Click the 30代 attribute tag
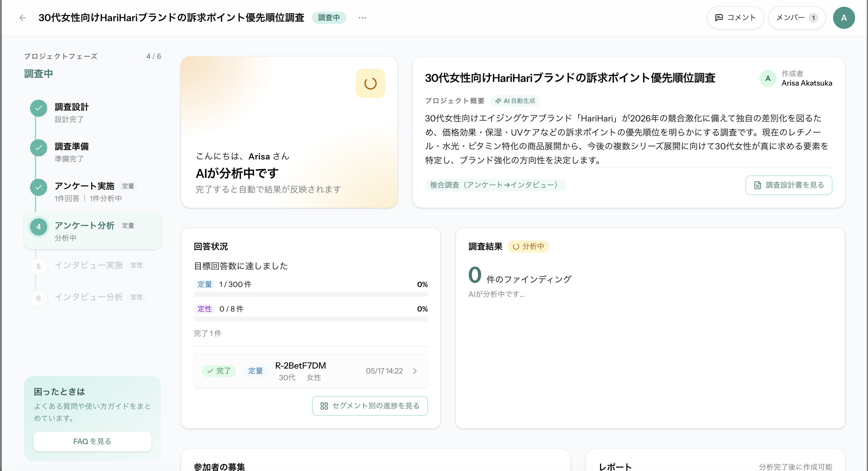This screenshot has height=471, width=868. click(x=287, y=377)
